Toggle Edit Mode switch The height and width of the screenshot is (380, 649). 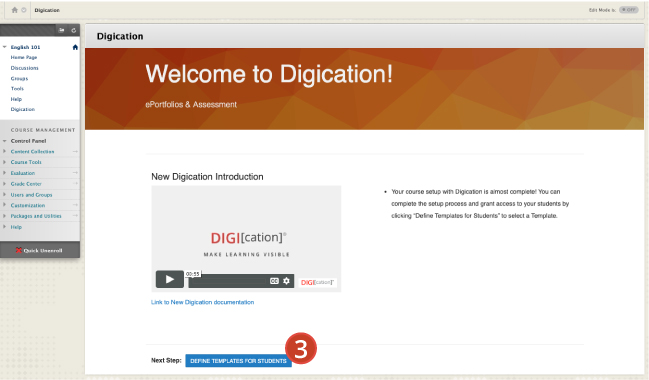(629, 10)
